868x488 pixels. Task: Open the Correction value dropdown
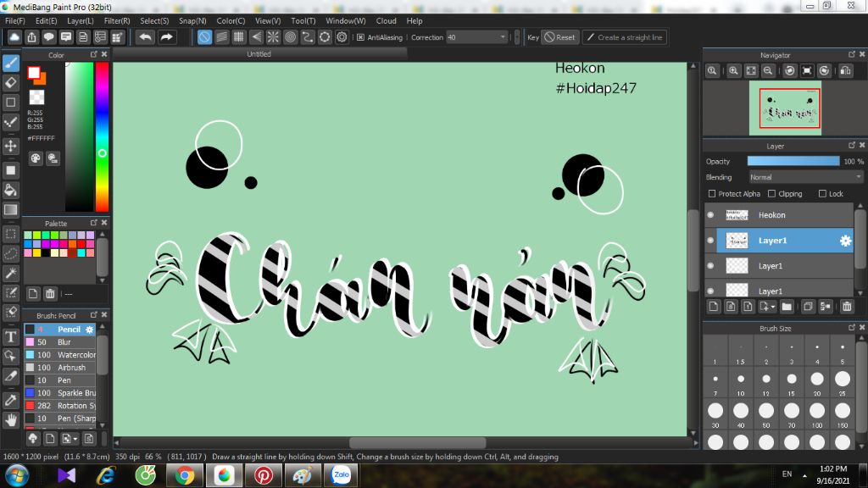[503, 37]
